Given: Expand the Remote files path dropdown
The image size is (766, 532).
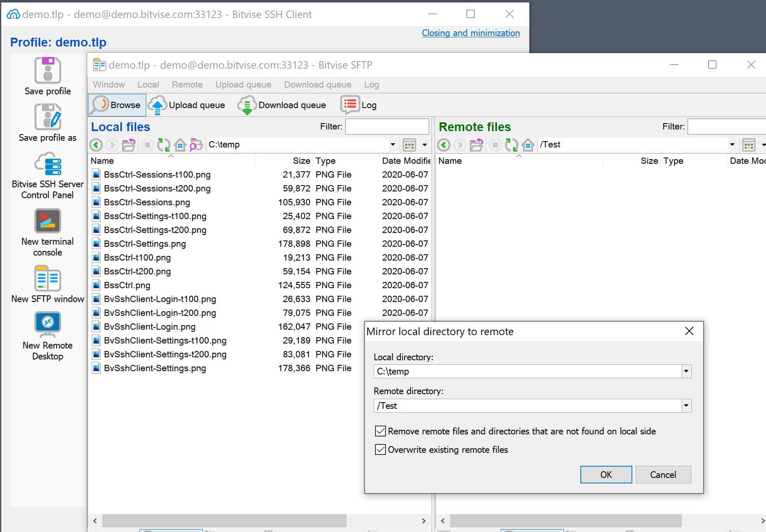Looking at the screenshot, I should pos(732,145).
